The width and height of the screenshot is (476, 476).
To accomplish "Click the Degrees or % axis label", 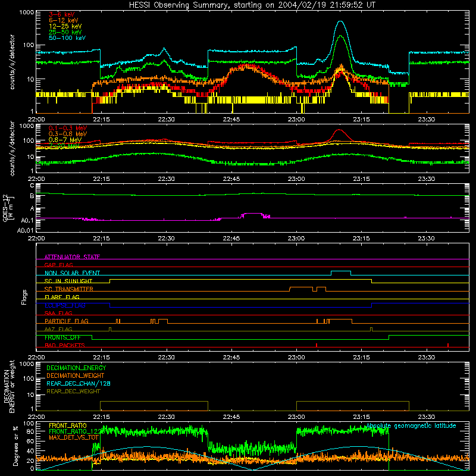I will [x=15, y=446].
